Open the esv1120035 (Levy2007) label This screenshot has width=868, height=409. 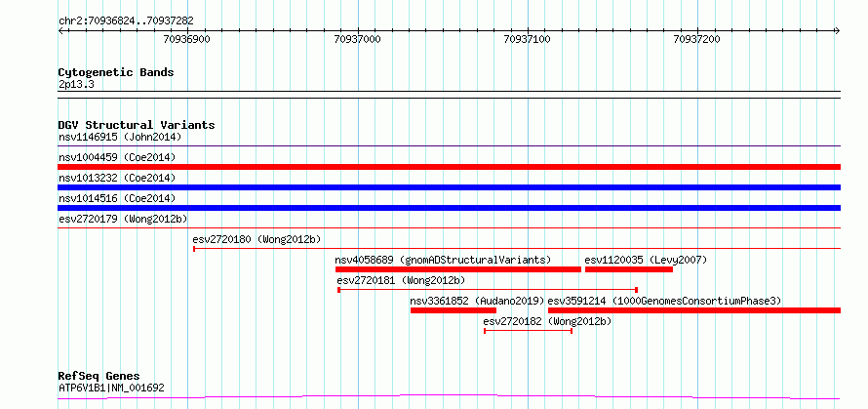point(646,260)
